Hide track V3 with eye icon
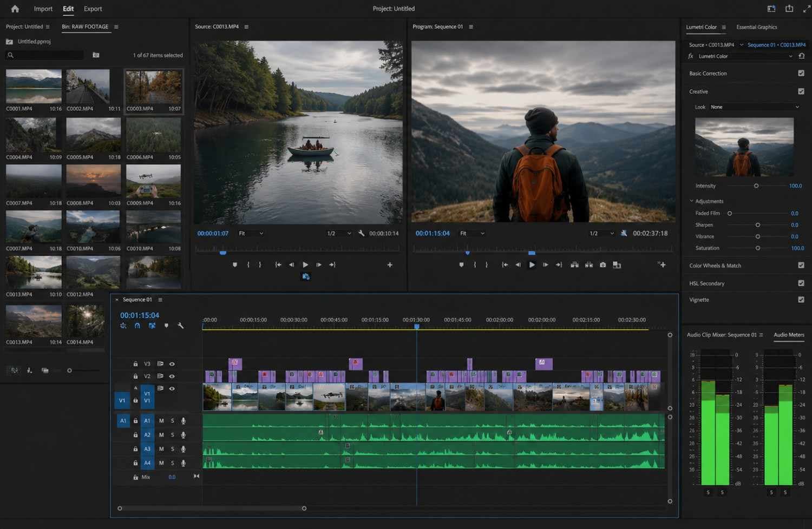812x529 pixels. coord(172,364)
